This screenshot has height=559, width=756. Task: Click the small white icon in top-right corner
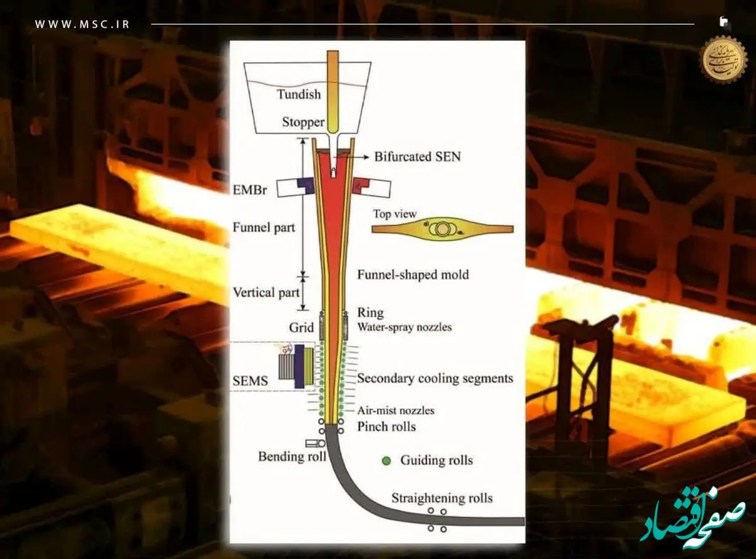click(x=724, y=23)
